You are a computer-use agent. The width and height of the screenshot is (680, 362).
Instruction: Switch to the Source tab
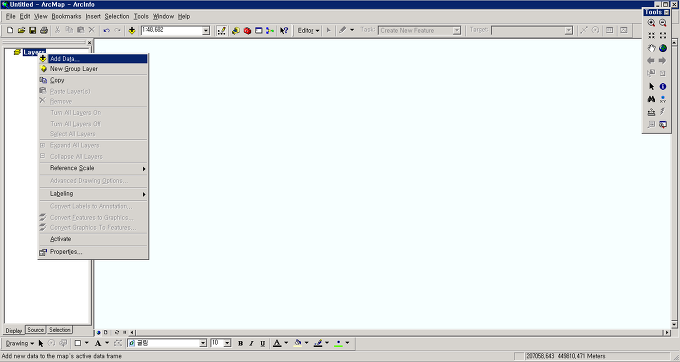pyautogui.click(x=36, y=330)
